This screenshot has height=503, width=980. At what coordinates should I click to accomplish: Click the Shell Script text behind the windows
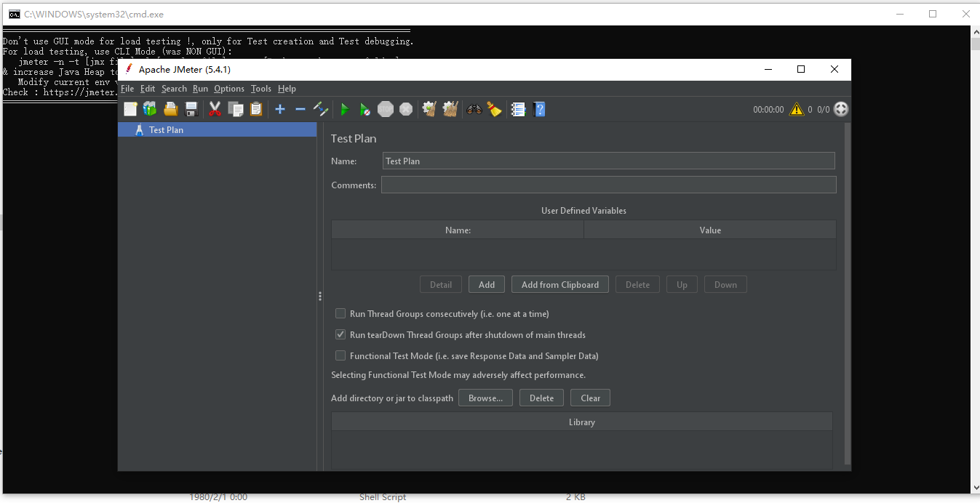coord(383,497)
